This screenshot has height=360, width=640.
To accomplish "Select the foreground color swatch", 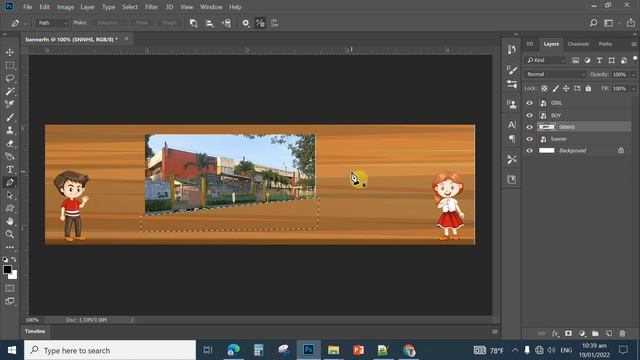I will [7, 269].
